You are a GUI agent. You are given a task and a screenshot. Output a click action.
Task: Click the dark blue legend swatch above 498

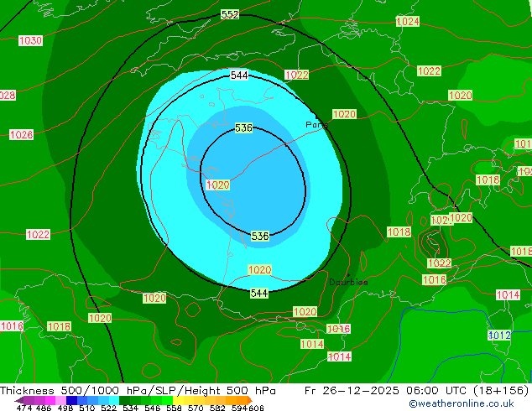(x=71, y=400)
